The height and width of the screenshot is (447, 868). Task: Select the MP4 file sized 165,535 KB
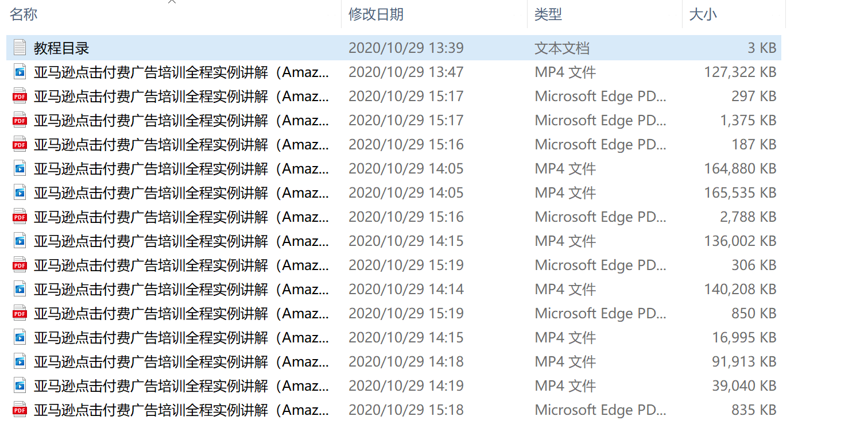[394, 192]
